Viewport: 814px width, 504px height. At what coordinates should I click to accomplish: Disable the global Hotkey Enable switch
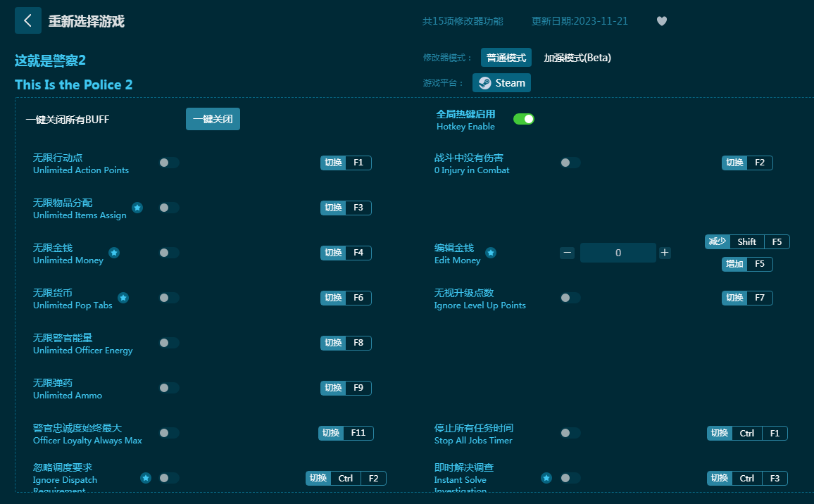pos(524,120)
